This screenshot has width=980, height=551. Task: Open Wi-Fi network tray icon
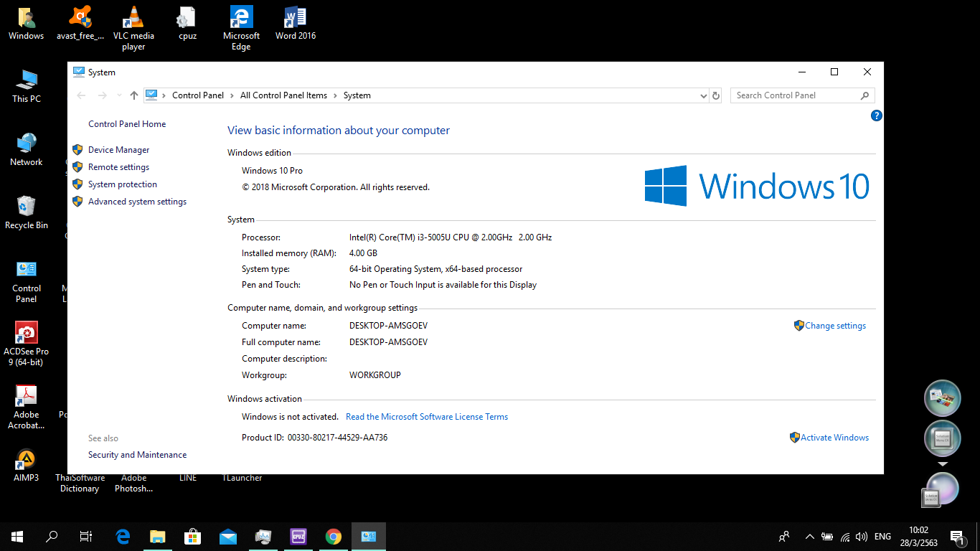pos(845,536)
